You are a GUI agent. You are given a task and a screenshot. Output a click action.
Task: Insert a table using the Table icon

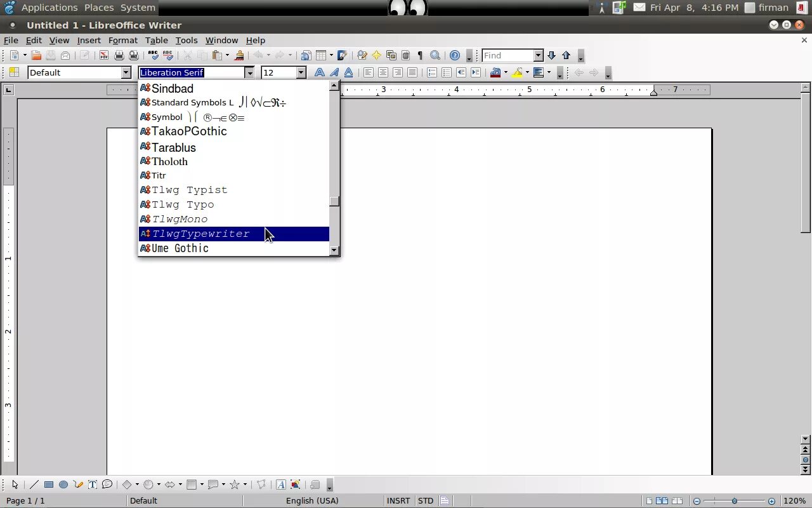[x=321, y=55]
